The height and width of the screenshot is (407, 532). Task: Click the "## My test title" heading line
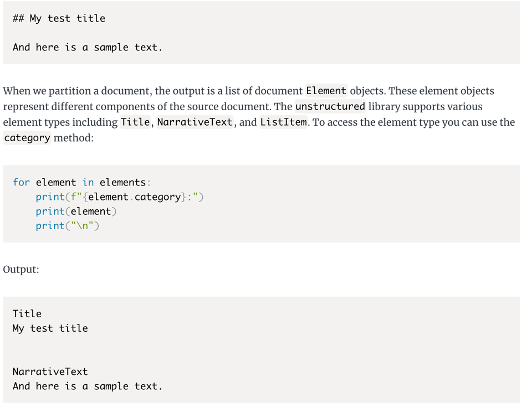pyautogui.click(x=58, y=18)
